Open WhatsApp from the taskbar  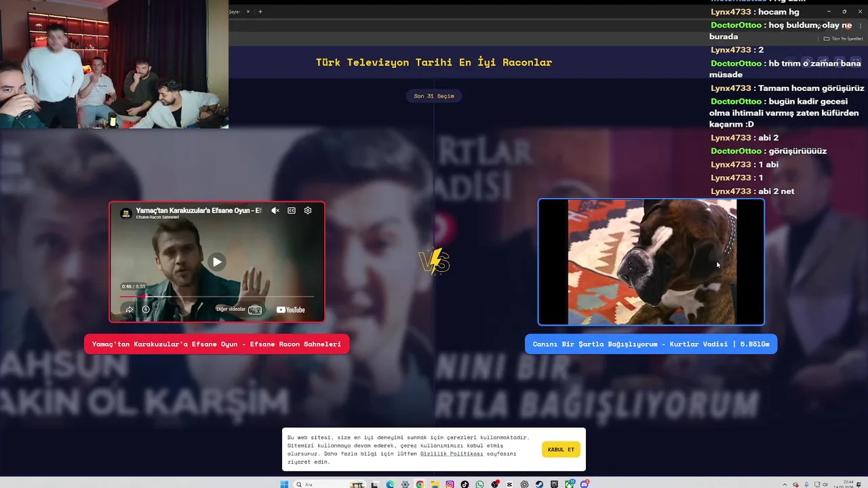click(479, 484)
